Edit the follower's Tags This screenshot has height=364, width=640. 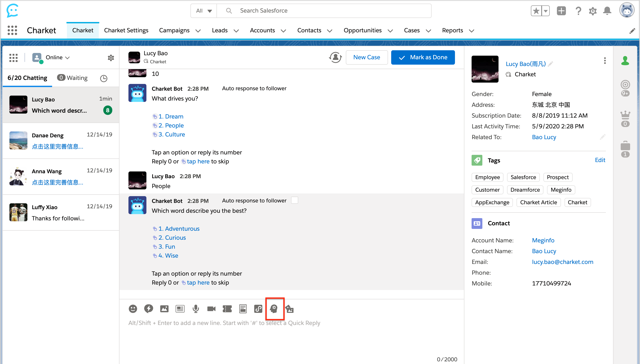point(600,160)
